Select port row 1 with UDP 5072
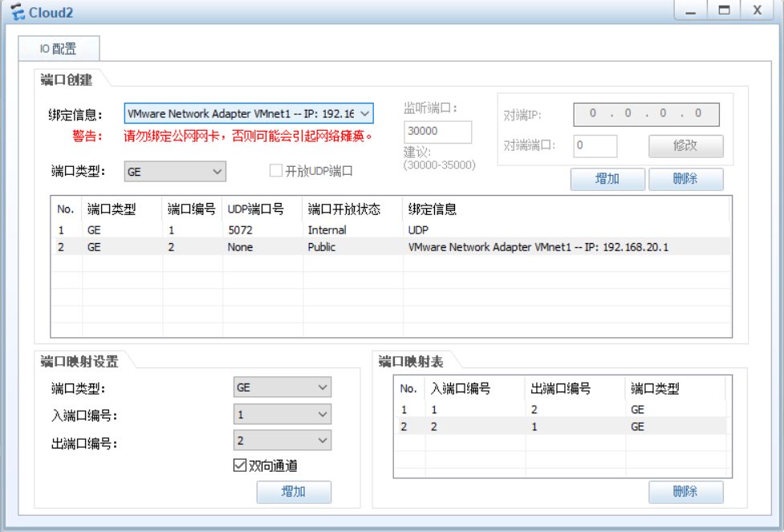 click(391, 230)
